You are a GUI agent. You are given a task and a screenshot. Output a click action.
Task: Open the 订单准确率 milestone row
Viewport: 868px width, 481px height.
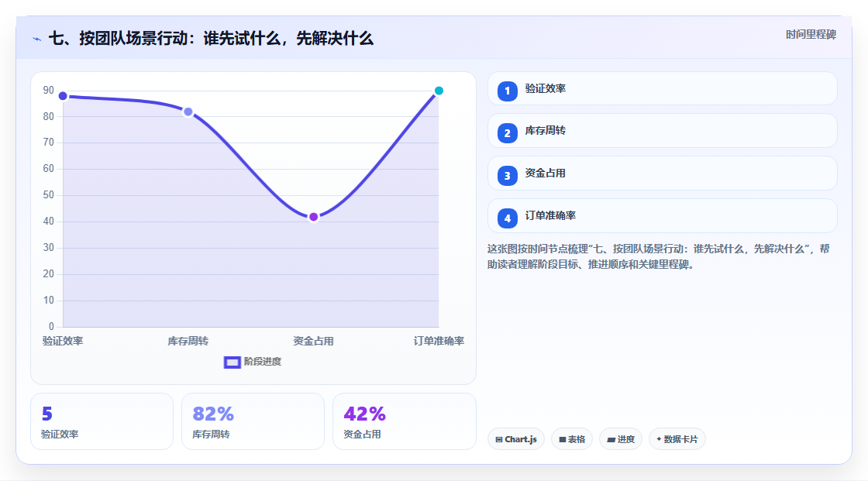(x=662, y=216)
